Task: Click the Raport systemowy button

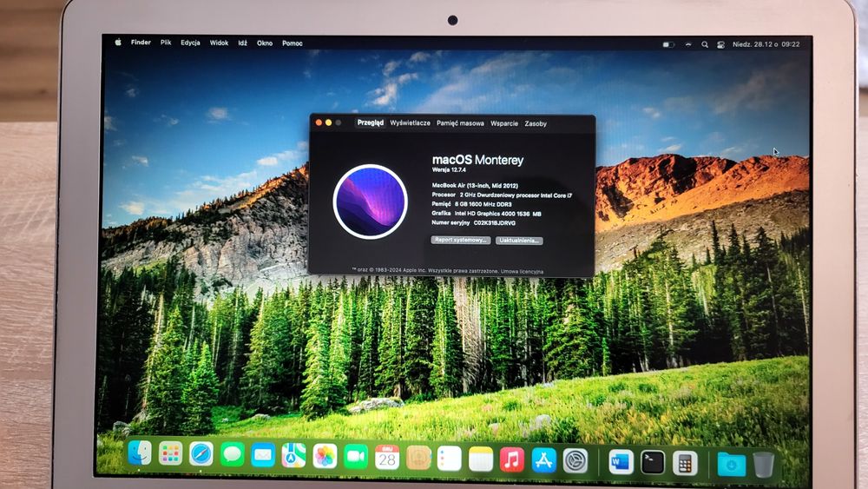Action: (x=461, y=240)
